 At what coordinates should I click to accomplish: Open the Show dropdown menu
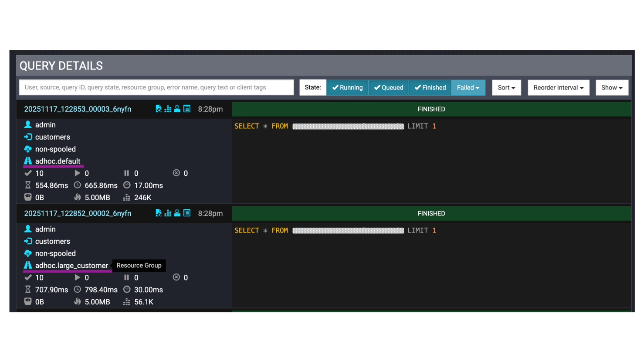612,88
